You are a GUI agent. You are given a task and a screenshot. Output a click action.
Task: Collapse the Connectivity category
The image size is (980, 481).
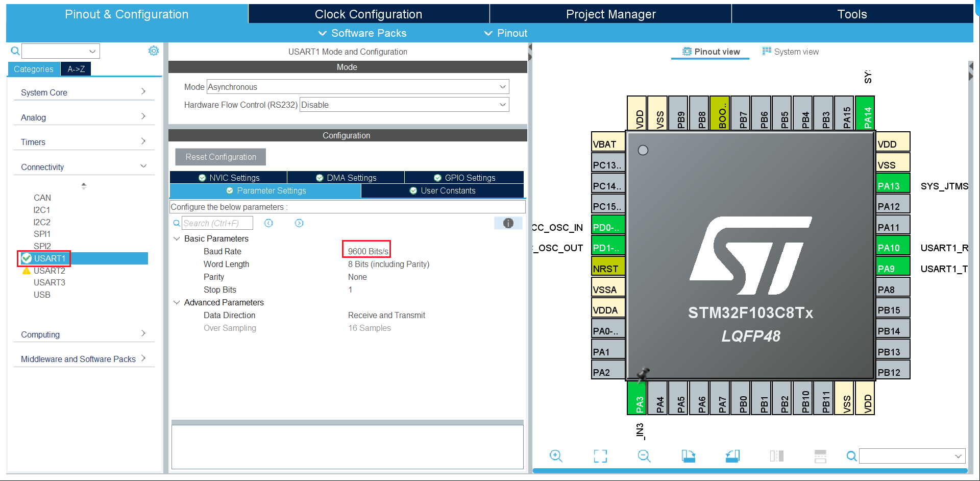[x=84, y=167]
